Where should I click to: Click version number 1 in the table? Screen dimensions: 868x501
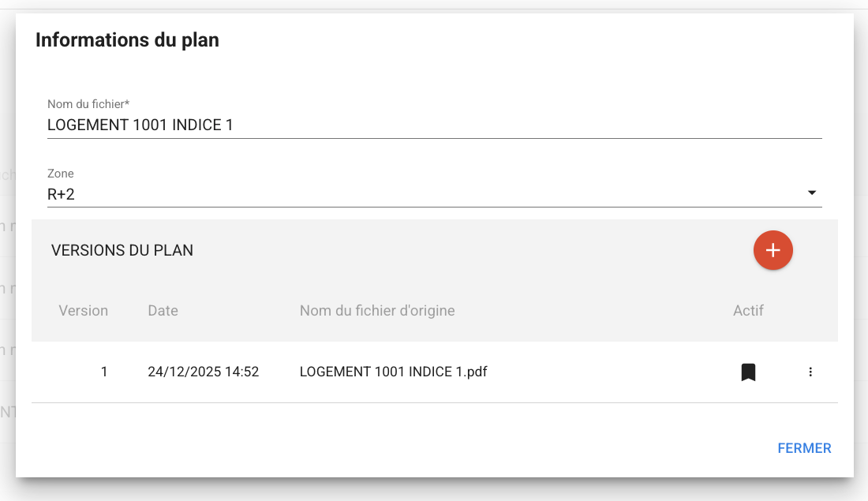tap(104, 372)
